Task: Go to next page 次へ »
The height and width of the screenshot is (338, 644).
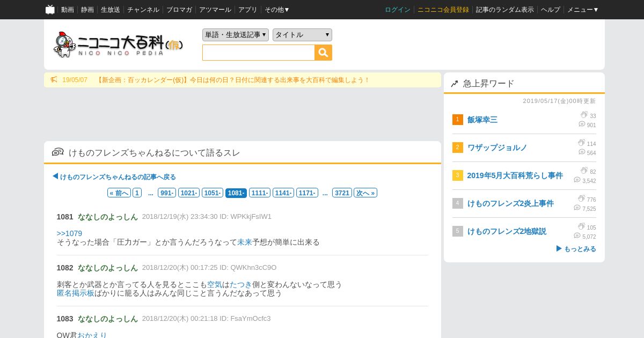Action: coord(365,193)
